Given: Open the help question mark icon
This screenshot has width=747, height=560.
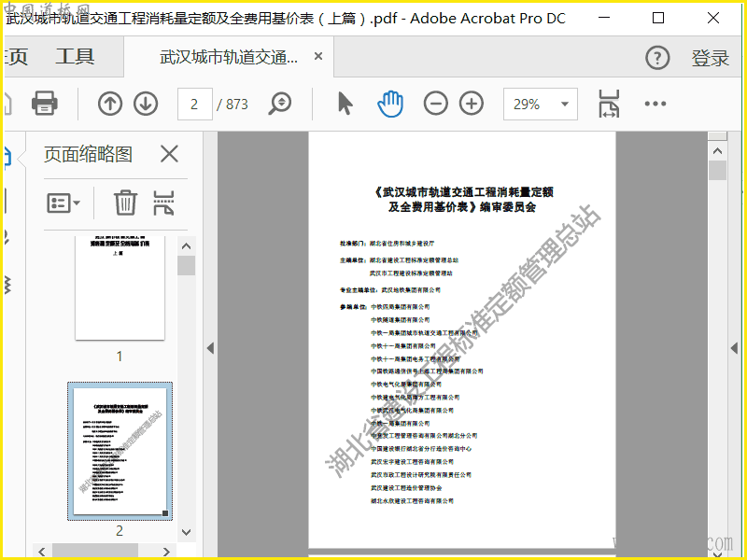Looking at the screenshot, I should point(657,58).
